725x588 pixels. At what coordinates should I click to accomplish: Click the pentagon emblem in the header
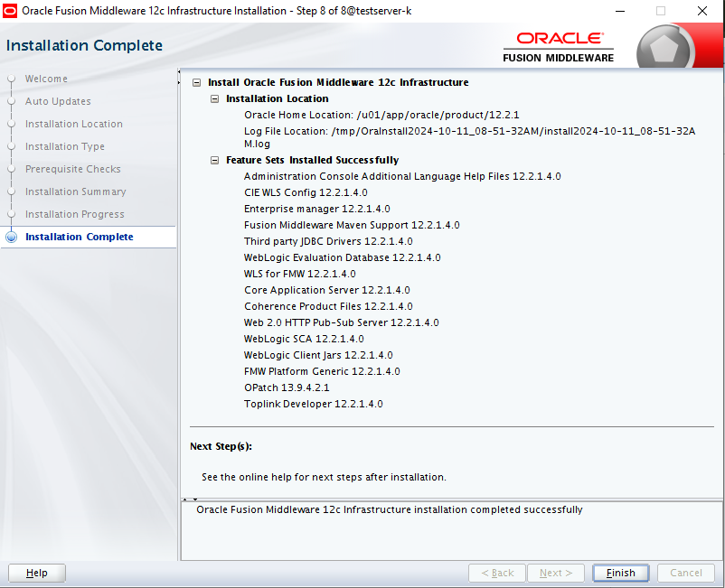coord(664,49)
